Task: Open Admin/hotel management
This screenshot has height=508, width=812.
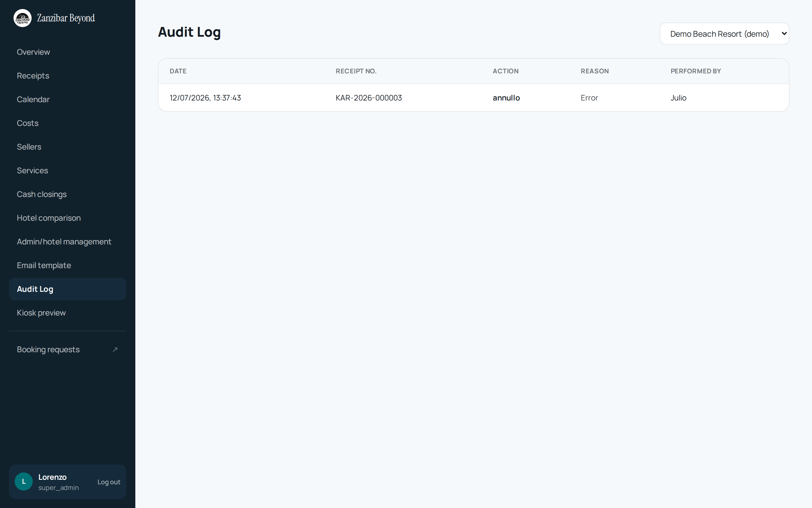Action: (67, 242)
